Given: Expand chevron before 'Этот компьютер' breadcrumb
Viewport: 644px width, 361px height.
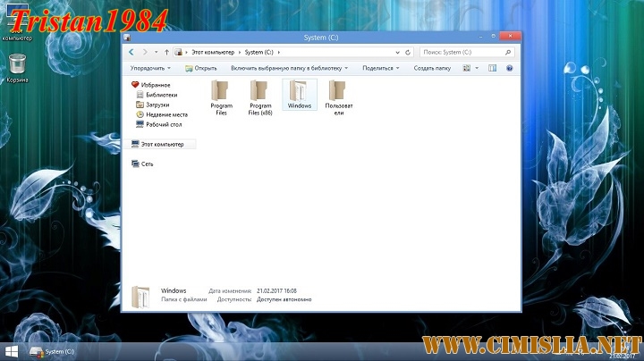Looking at the screenshot, I should coord(186,52).
